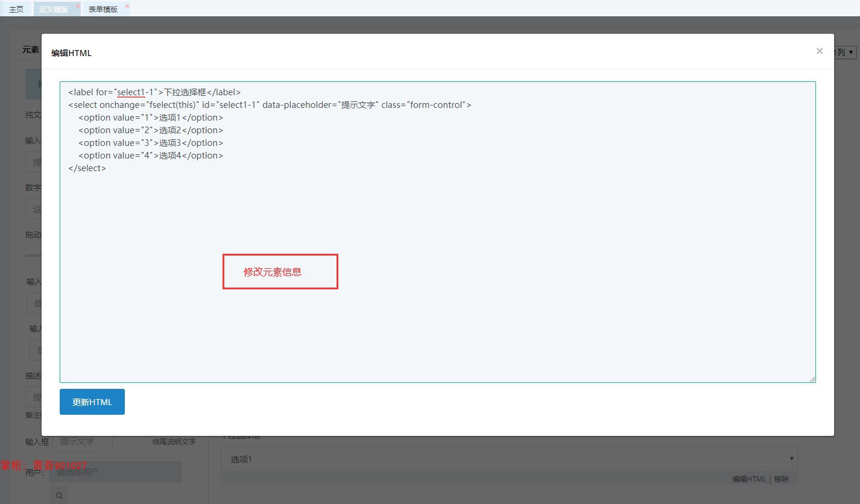This screenshot has width=860, height=504.
Task: Click the option value="3" 选项3 code line
Action: pos(151,143)
